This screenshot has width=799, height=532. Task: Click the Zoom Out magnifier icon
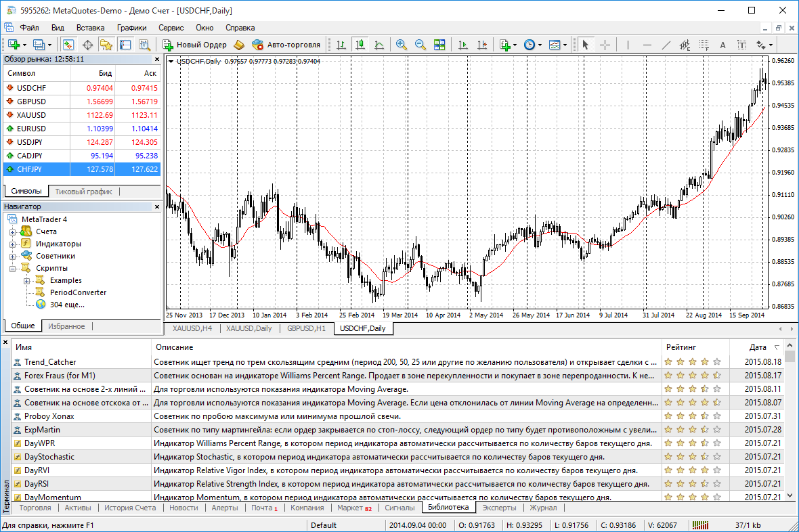click(x=420, y=45)
